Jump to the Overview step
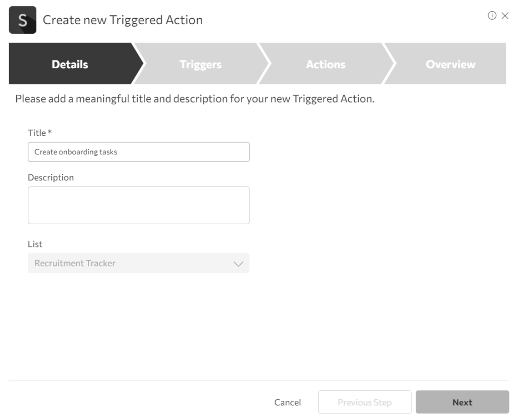This screenshot has width=519, height=420. pyautogui.click(x=450, y=64)
